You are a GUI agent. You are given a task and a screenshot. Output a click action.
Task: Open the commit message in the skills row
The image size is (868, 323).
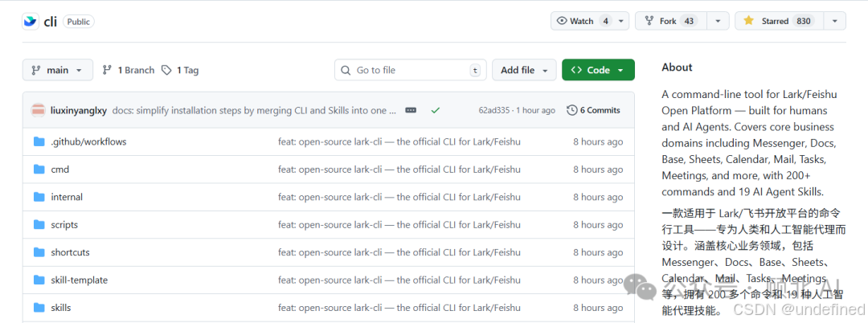click(x=399, y=308)
